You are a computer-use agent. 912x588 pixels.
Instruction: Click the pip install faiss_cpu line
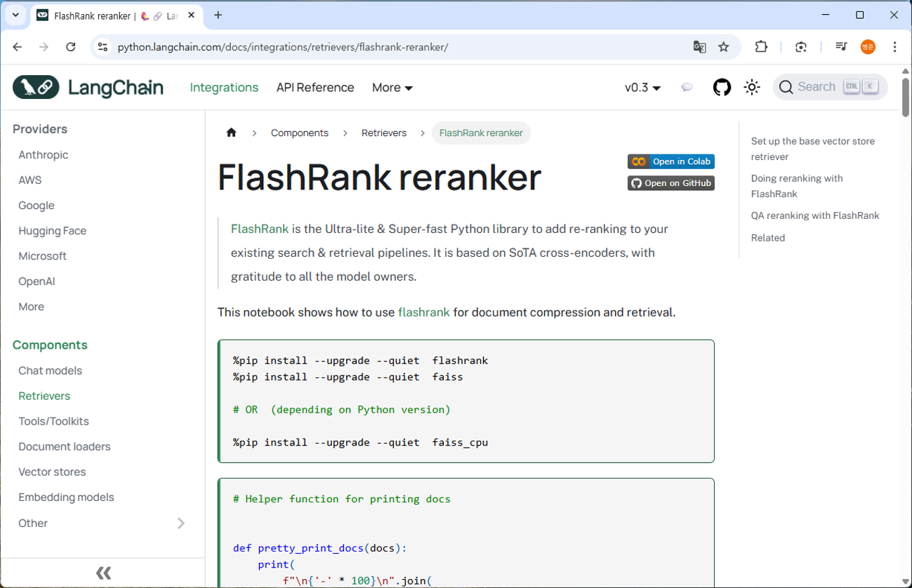coord(360,442)
